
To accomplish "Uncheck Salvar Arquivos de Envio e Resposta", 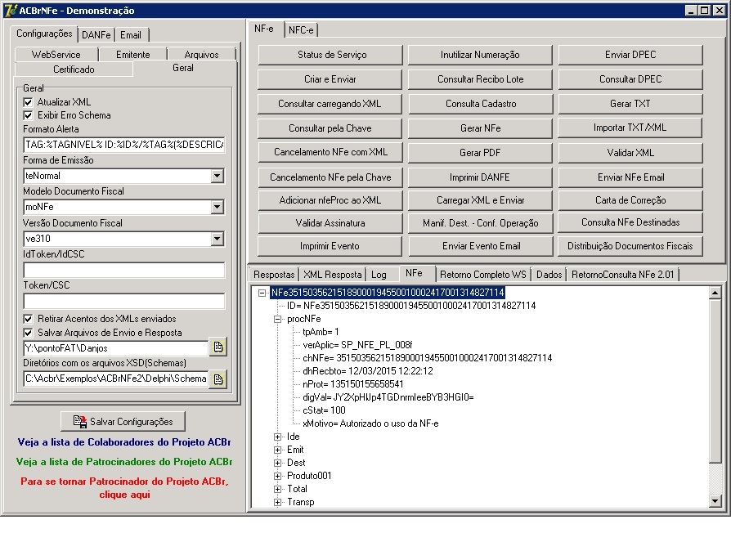I will (x=28, y=333).
